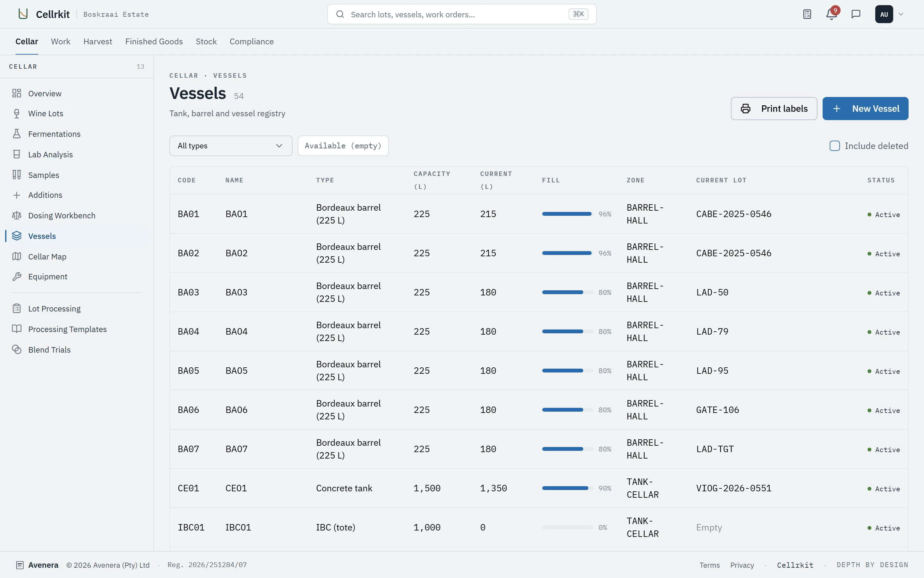Open the Terms footer link

tap(709, 565)
